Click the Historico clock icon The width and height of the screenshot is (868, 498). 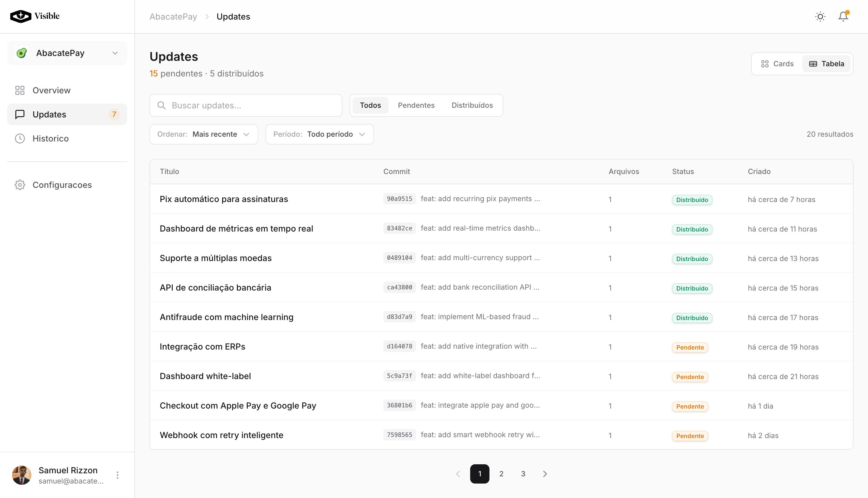coord(20,139)
